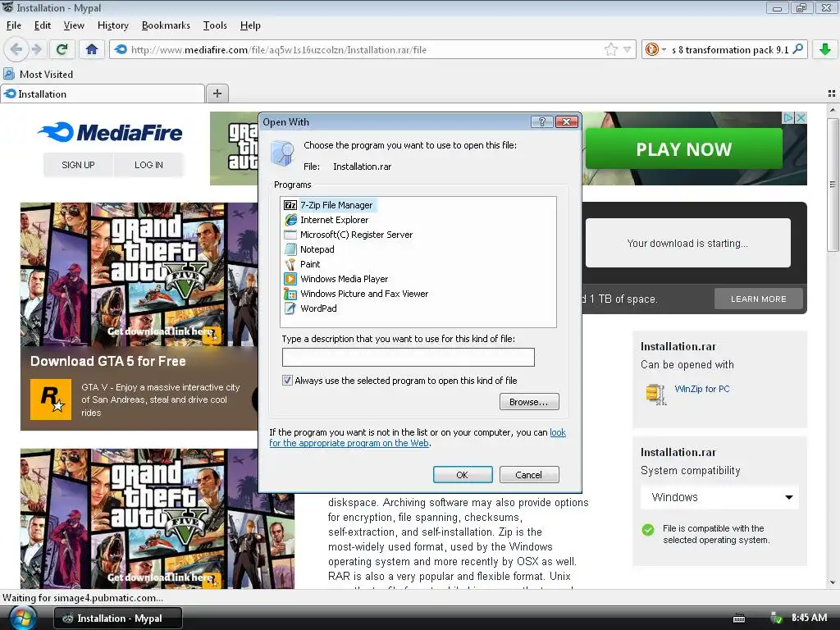Viewport: 840px width, 630px height.
Task: Click the search magnifier icon
Action: click(x=797, y=49)
